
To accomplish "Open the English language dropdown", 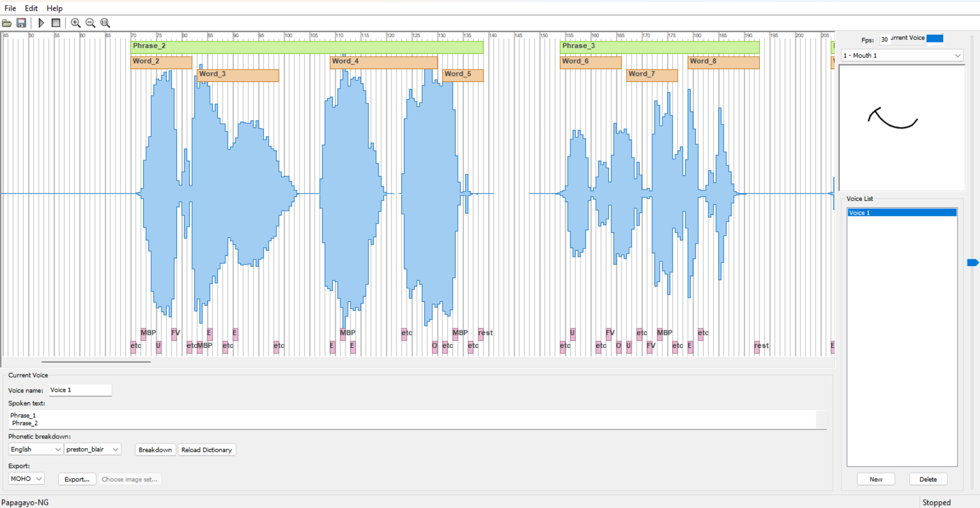I will 35,449.
